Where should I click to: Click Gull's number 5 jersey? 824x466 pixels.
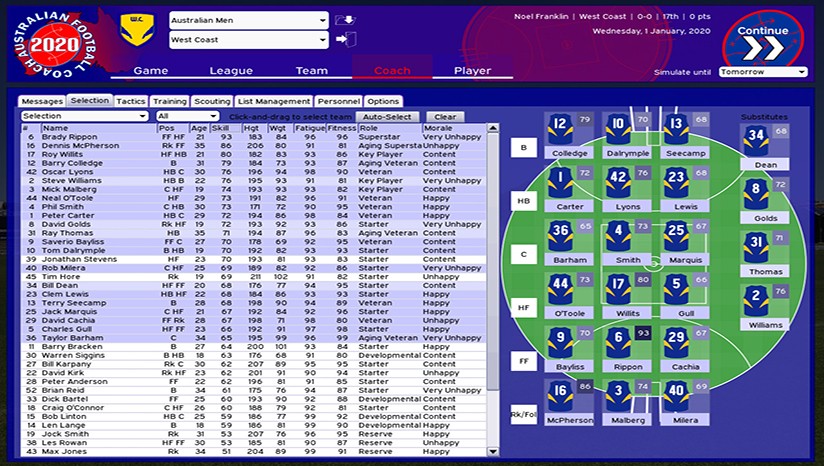676,290
